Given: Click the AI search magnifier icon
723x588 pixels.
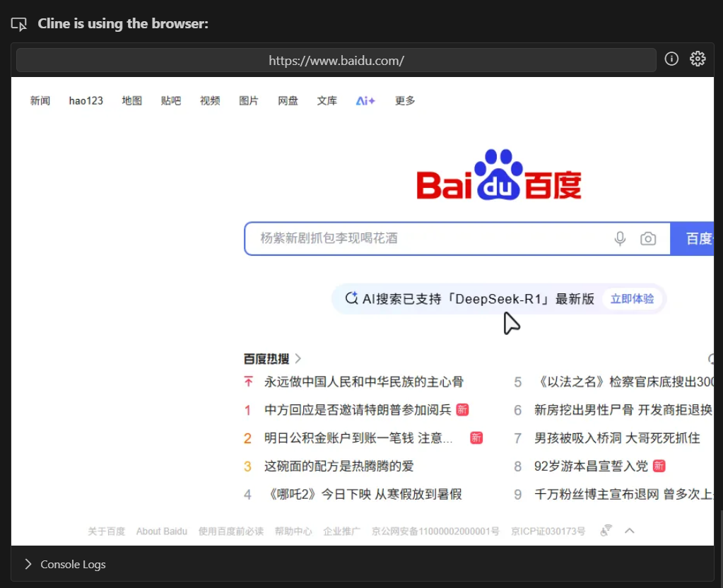Looking at the screenshot, I should pyautogui.click(x=351, y=298).
